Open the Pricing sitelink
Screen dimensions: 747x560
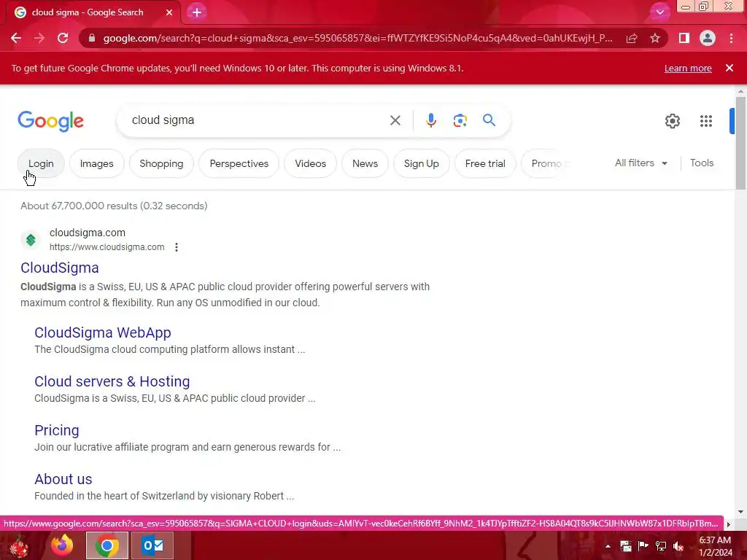(x=57, y=430)
